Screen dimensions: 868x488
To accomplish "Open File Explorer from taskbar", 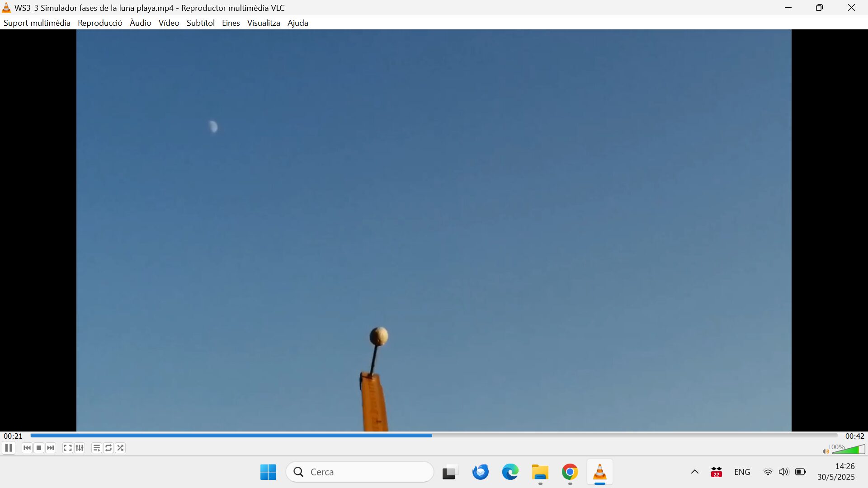I will click(x=540, y=472).
